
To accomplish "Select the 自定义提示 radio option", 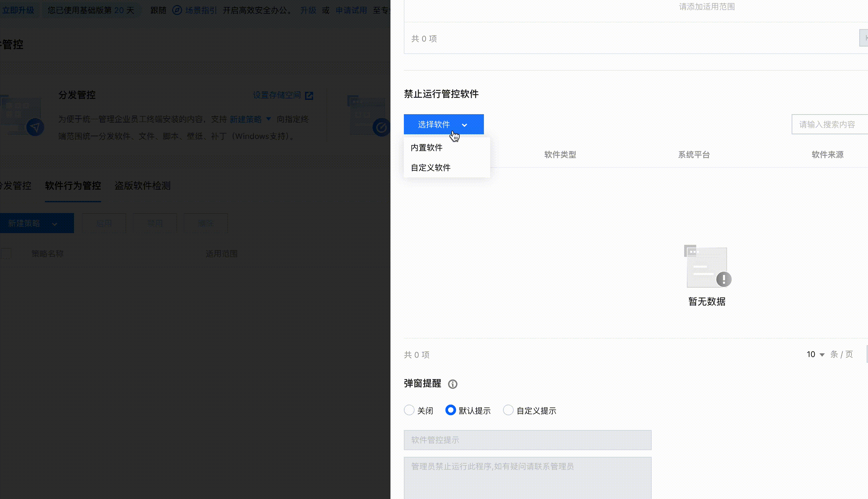I will click(x=508, y=410).
